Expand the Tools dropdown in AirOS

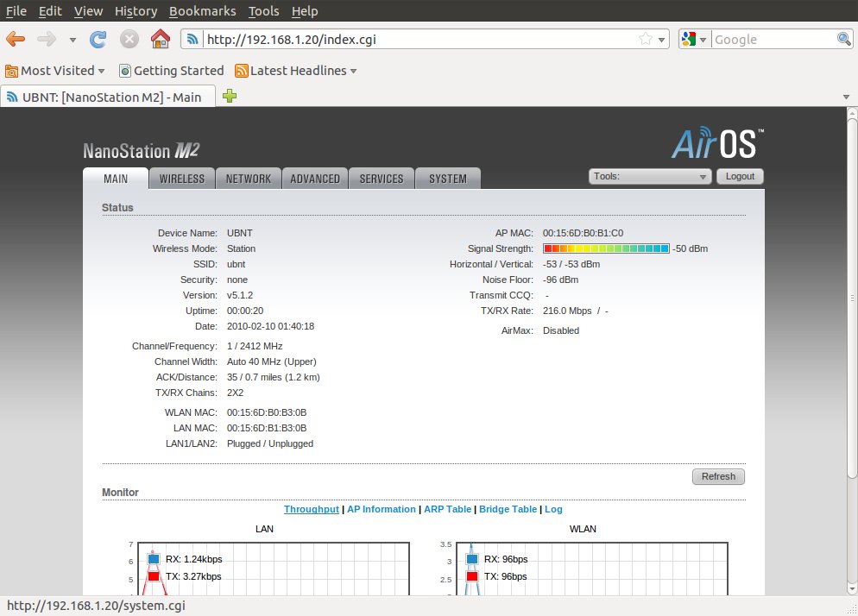[x=650, y=176]
